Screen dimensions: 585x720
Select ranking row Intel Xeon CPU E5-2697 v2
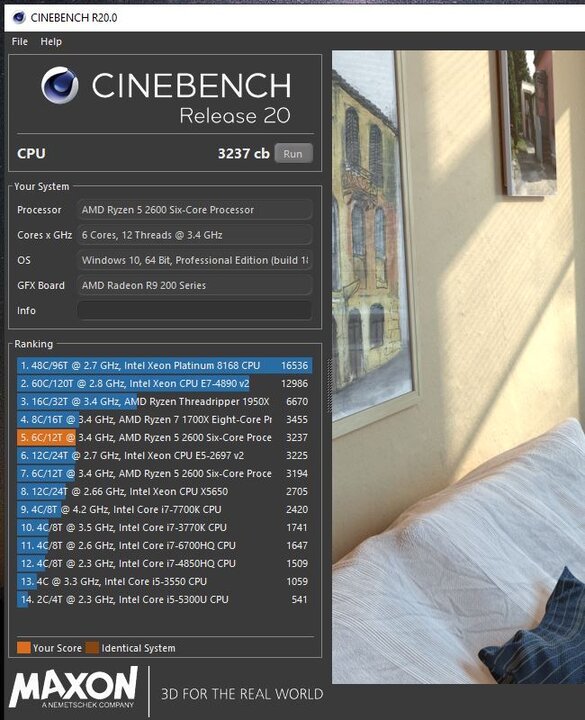click(164, 456)
